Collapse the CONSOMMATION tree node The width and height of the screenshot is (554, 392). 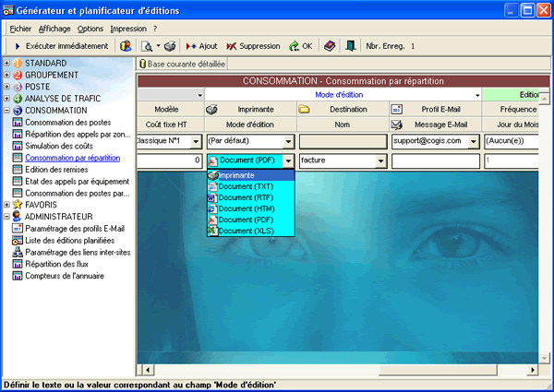(6, 111)
